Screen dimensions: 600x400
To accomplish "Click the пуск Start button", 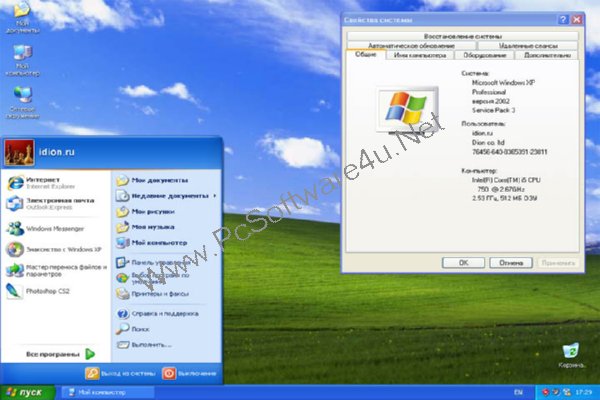I will [28, 392].
